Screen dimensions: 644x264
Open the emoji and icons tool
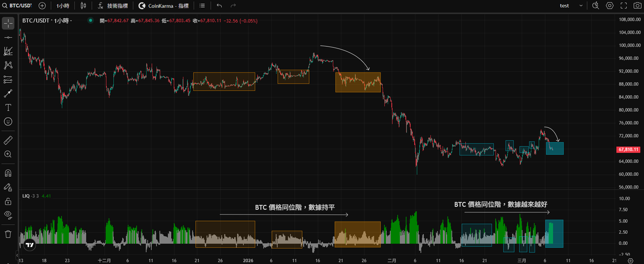[x=8, y=122]
